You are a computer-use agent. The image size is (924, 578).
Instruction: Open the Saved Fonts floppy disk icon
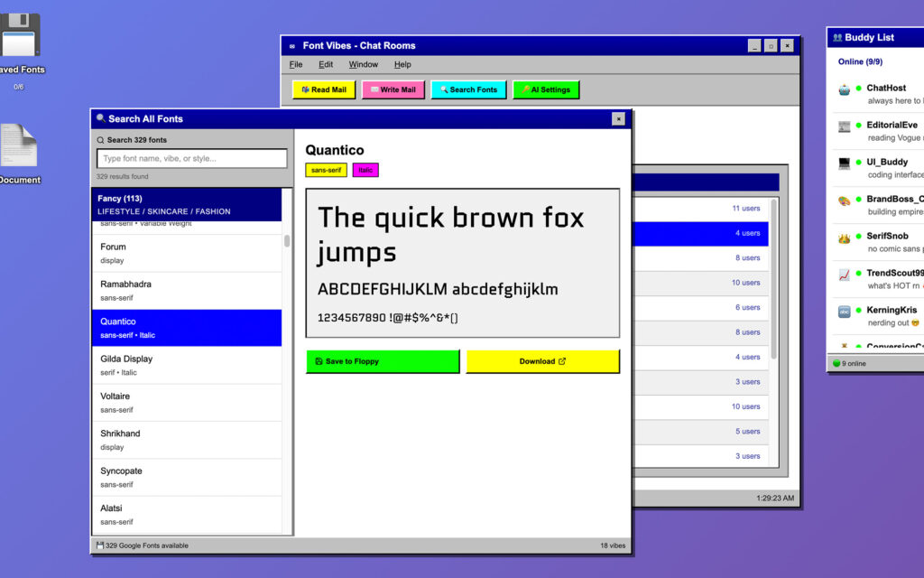[20, 36]
